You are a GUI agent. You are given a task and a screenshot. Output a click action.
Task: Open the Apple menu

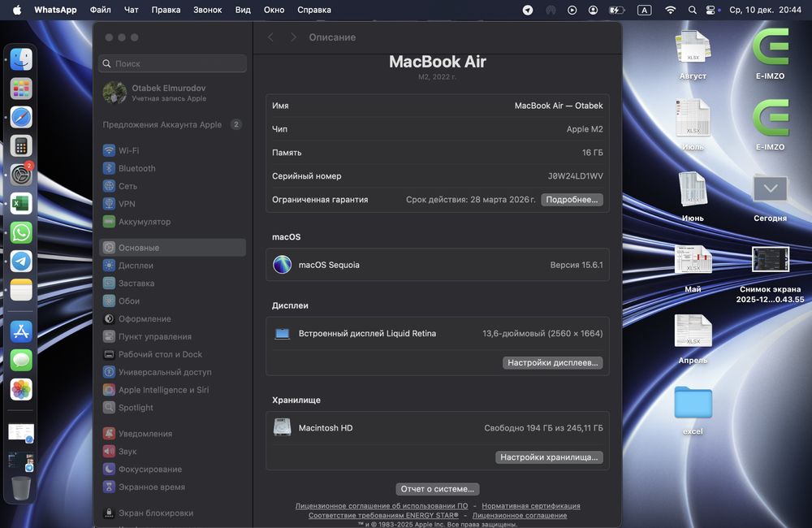point(16,10)
